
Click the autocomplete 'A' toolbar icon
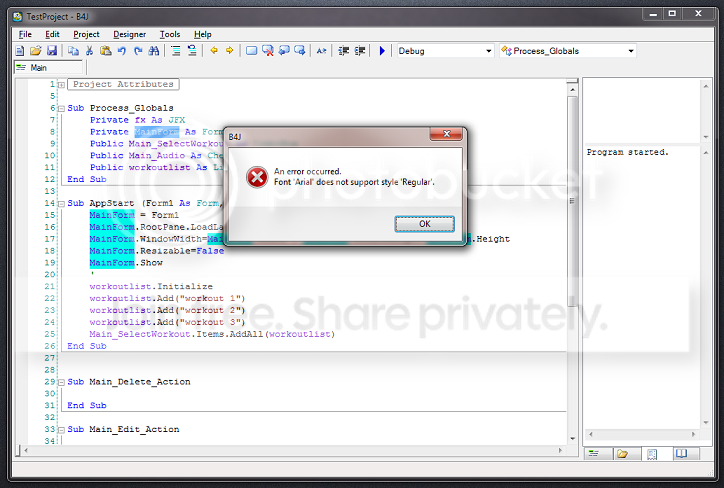321,51
